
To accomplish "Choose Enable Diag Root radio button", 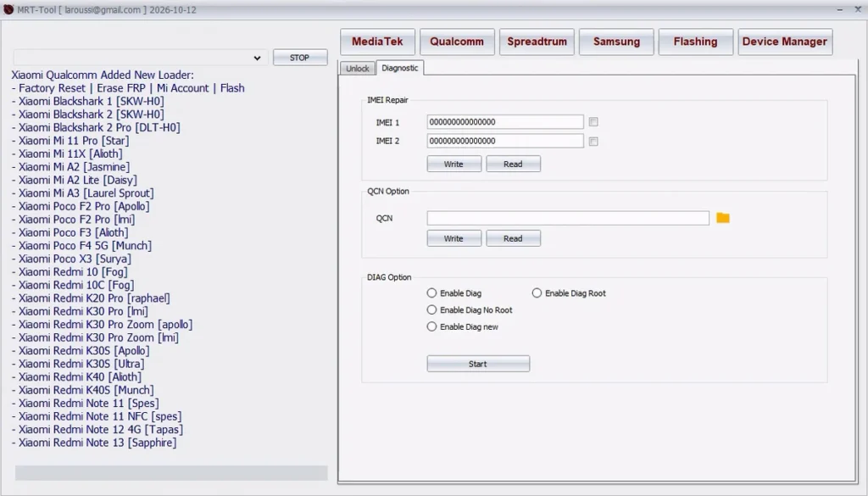I will pos(537,293).
